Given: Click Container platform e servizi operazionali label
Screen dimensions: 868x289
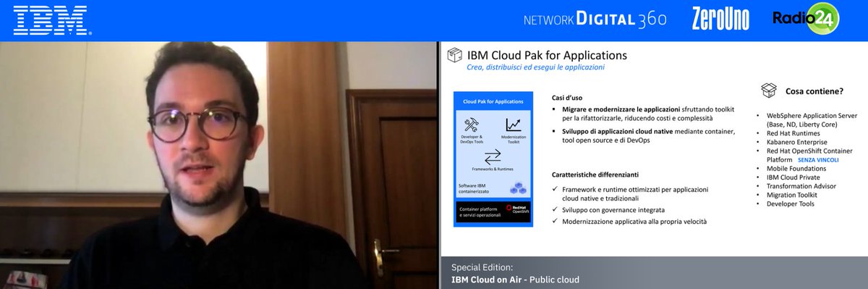Looking at the screenshot, I should click(x=480, y=212).
